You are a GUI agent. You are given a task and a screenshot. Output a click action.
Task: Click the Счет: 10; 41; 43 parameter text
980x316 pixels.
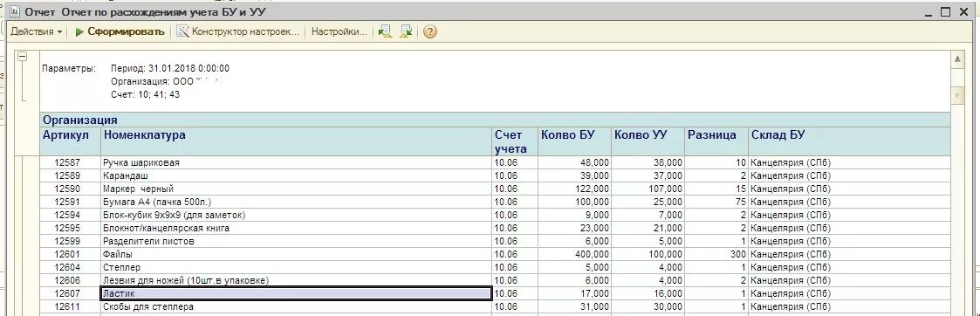tap(146, 94)
